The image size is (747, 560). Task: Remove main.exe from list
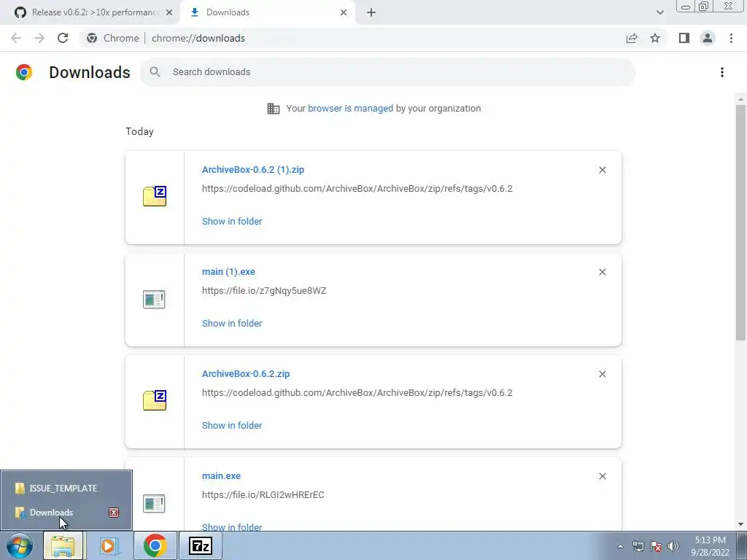pos(602,476)
